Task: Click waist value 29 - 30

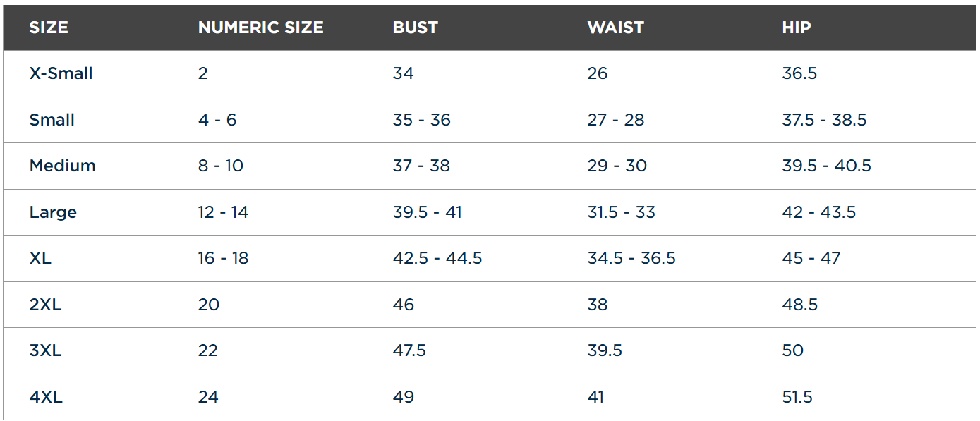Action: 617,166
